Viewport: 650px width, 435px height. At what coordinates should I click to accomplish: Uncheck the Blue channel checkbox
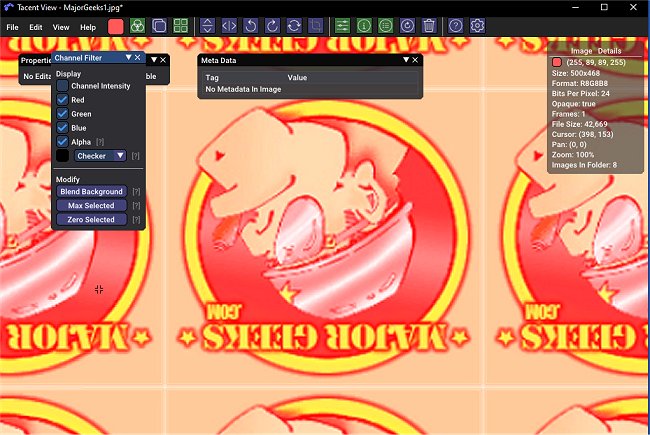62,128
